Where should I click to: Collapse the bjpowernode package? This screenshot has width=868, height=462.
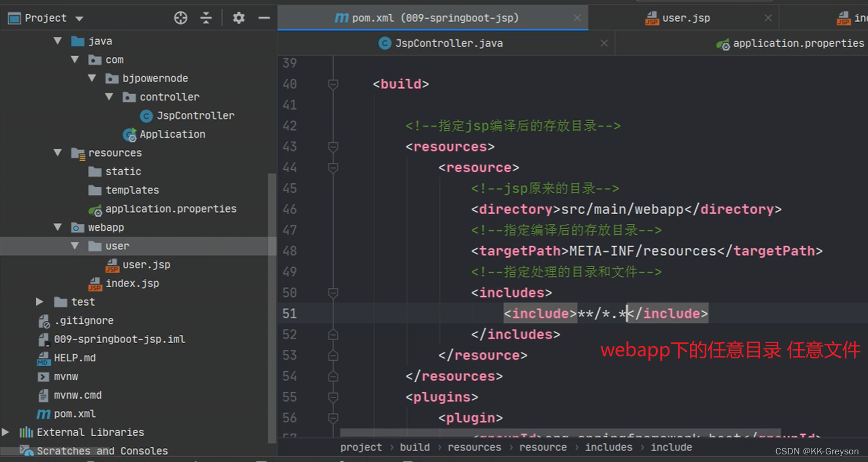coord(92,78)
